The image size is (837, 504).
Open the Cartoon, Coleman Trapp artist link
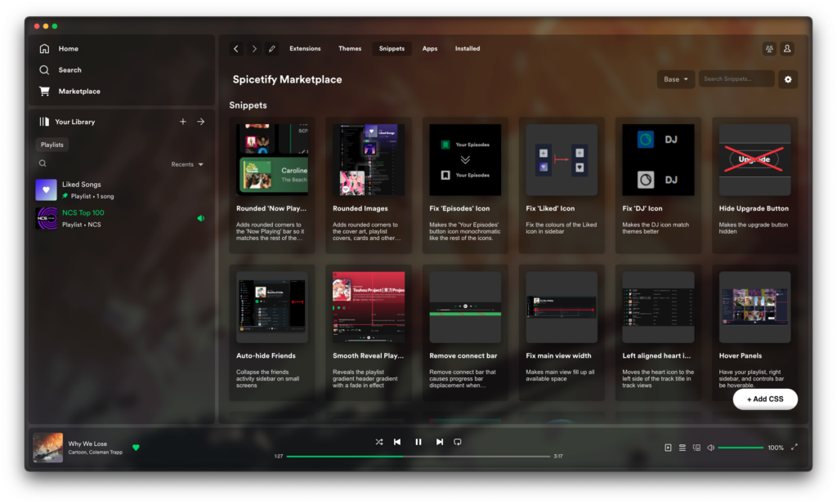(x=95, y=453)
